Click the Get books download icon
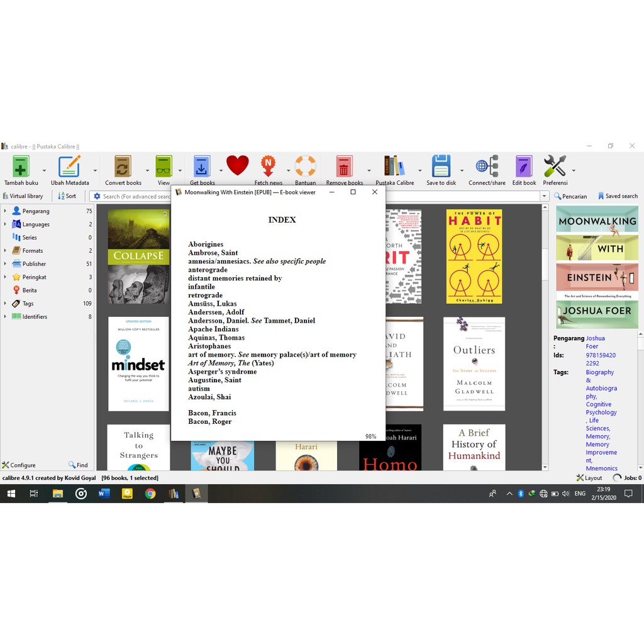Screen dimensions: 644x644 tap(202, 166)
